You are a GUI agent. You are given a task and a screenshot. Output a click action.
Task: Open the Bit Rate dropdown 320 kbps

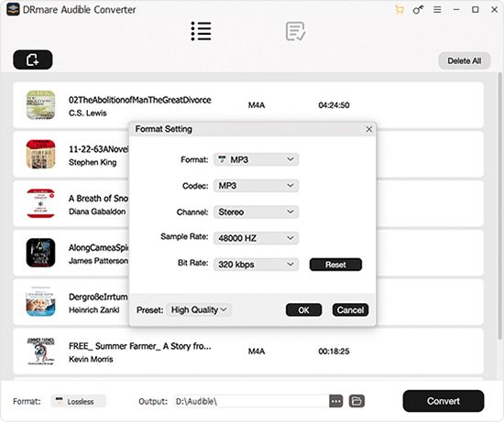(x=257, y=265)
